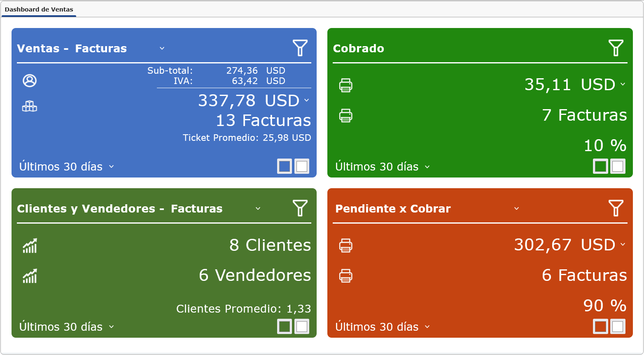This screenshot has width=644, height=355.
Task: Toggle the second checkbox on the Cobrado card
Action: pyautogui.click(x=618, y=166)
